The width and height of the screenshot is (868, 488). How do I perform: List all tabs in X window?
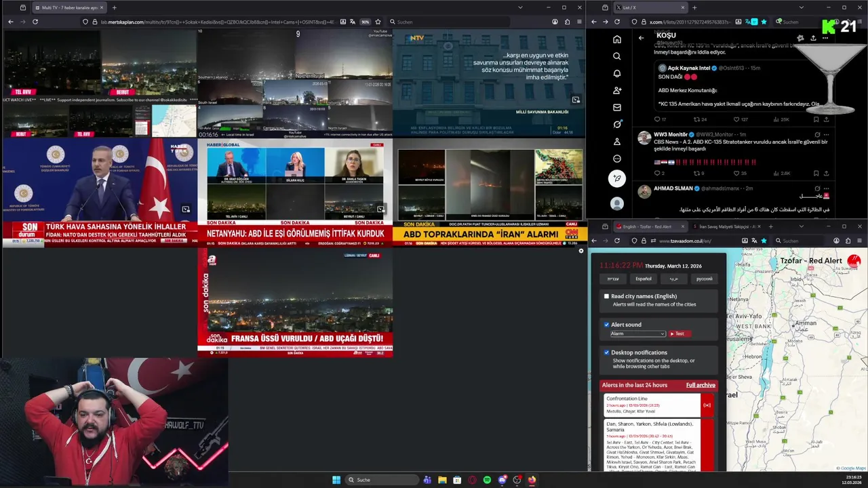pyautogui.click(x=801, y=7)
